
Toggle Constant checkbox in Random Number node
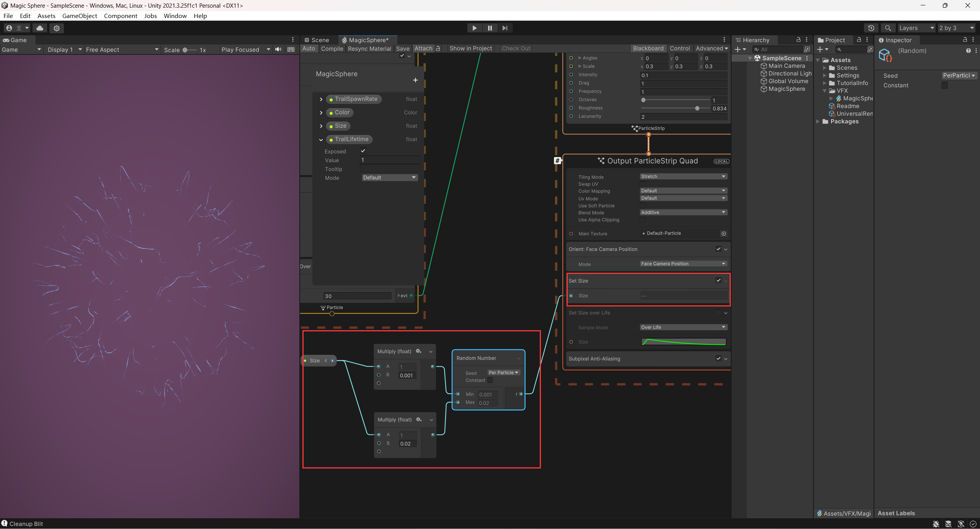[x=490, y=380]
